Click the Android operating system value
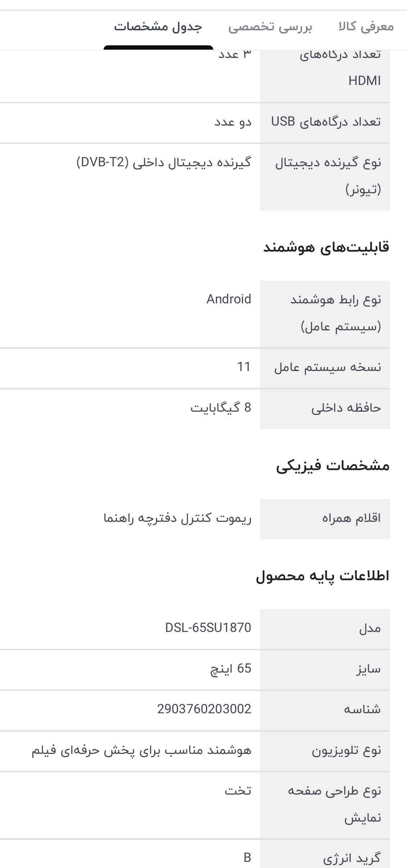This screenshot has height=868, width=407. tap(229, 299)
